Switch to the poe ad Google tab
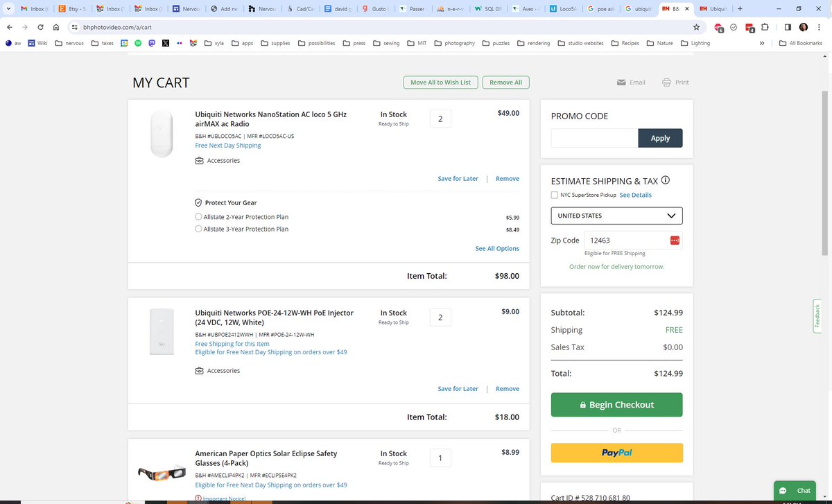 pos(600,9)
